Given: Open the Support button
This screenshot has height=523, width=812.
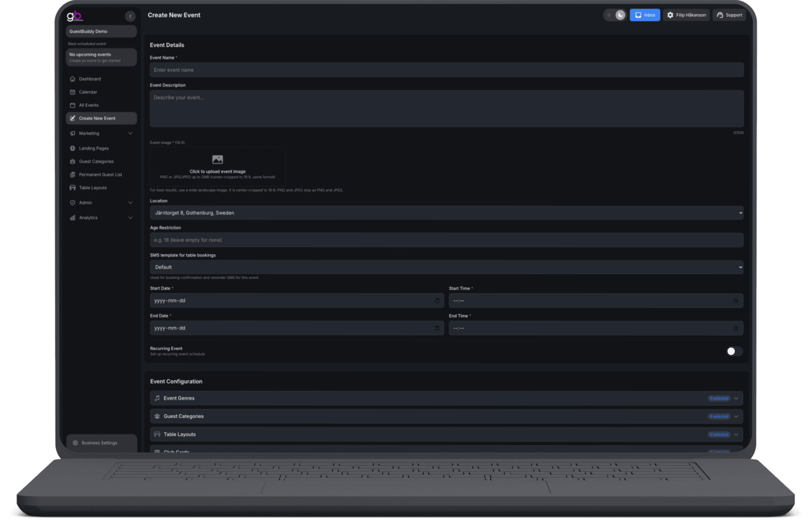Looking at the screenshot, I should [x=729, y=15].
